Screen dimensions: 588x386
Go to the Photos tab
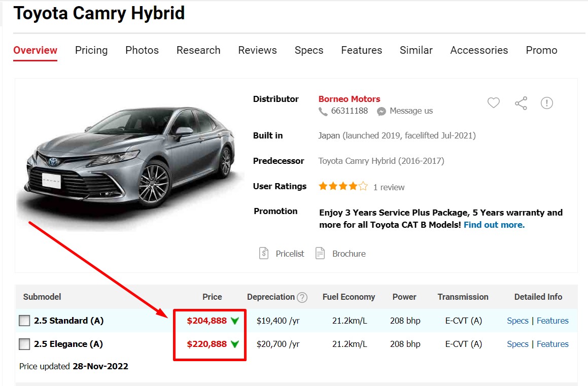pyautogui.click(x=142, y=50)
